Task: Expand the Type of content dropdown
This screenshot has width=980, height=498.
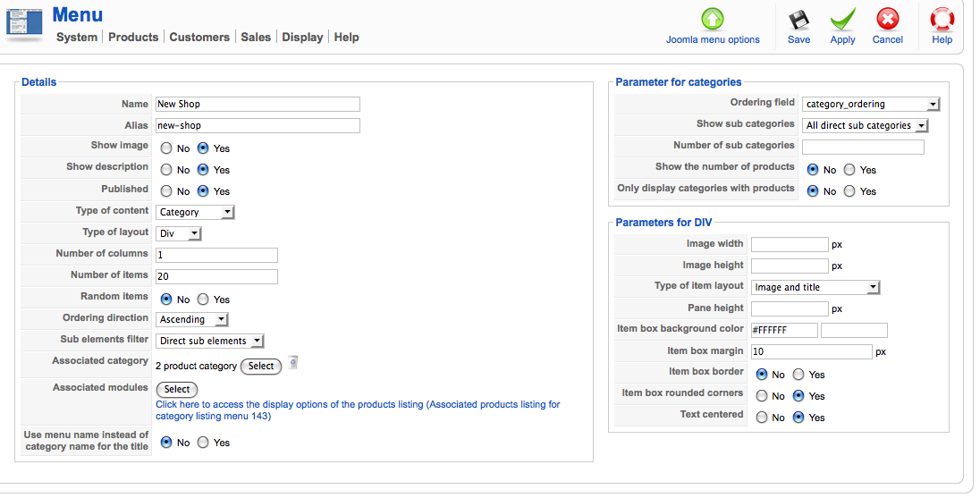Action: coord(195,213)
